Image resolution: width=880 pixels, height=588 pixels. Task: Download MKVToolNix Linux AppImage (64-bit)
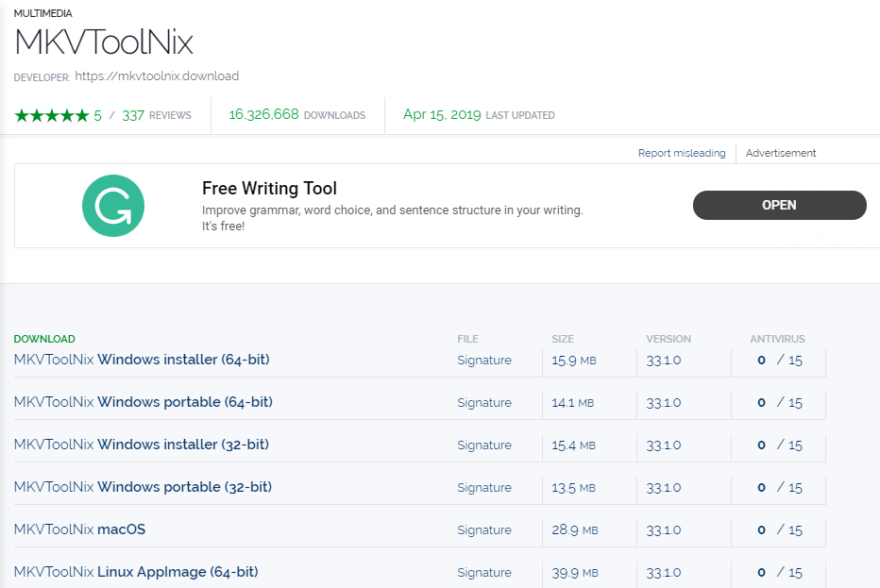136,572
